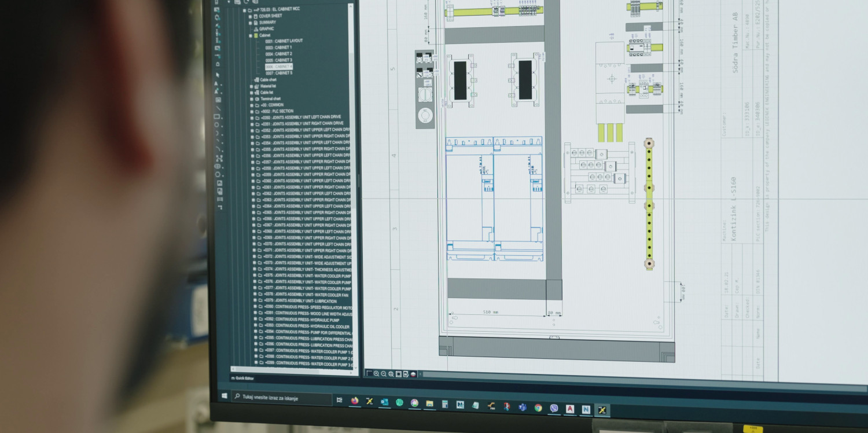Select 0004 : CABINET 2 page
Screen dimensions: 868x433
(278, 54)
